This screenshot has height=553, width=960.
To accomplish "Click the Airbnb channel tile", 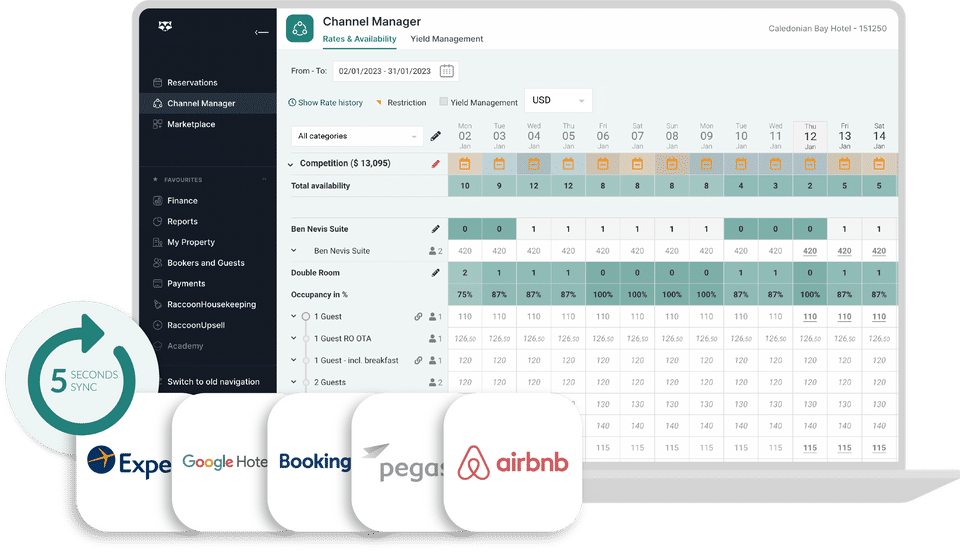I will click(513, 462).
